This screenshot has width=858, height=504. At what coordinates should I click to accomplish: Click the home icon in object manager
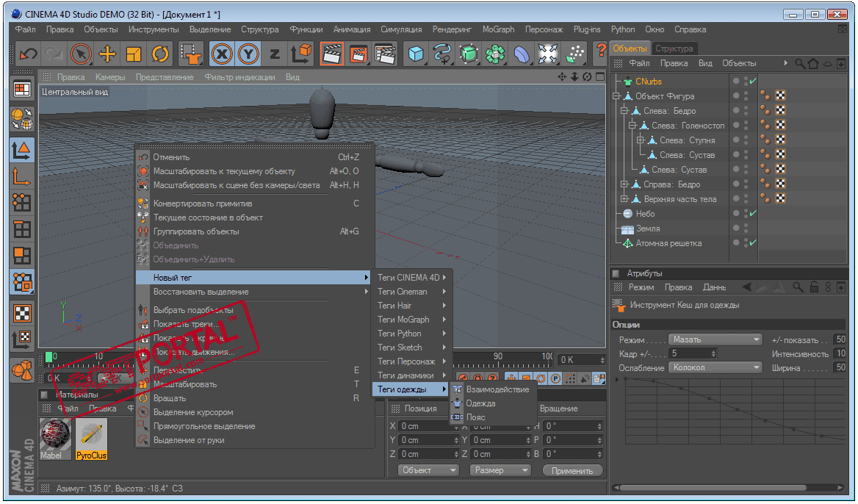tap(813, 63)
